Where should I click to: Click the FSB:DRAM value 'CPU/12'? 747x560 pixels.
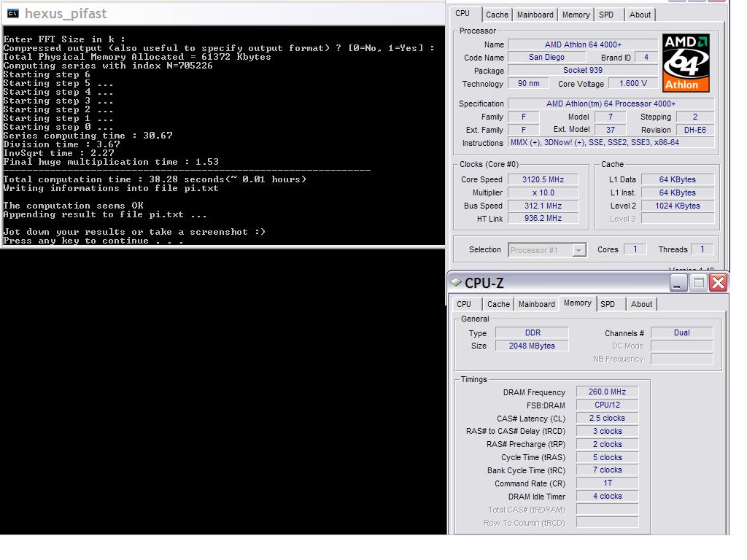(608, 405)
